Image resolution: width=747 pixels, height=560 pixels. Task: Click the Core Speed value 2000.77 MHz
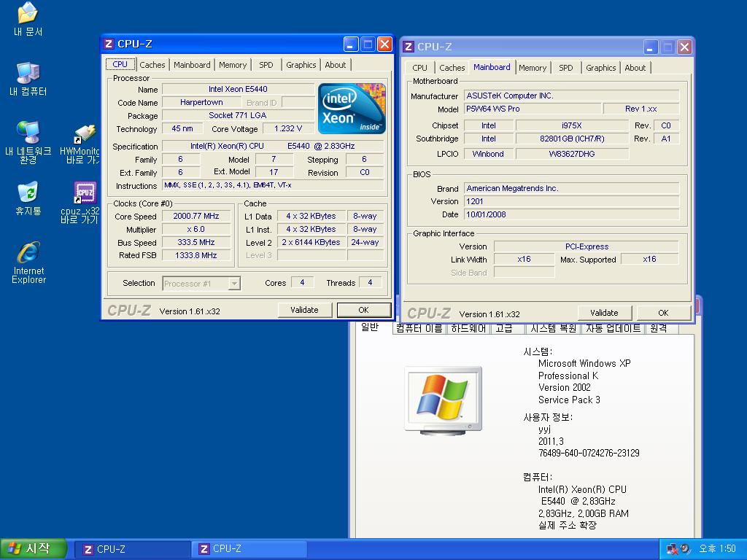(x=196, y=216)
